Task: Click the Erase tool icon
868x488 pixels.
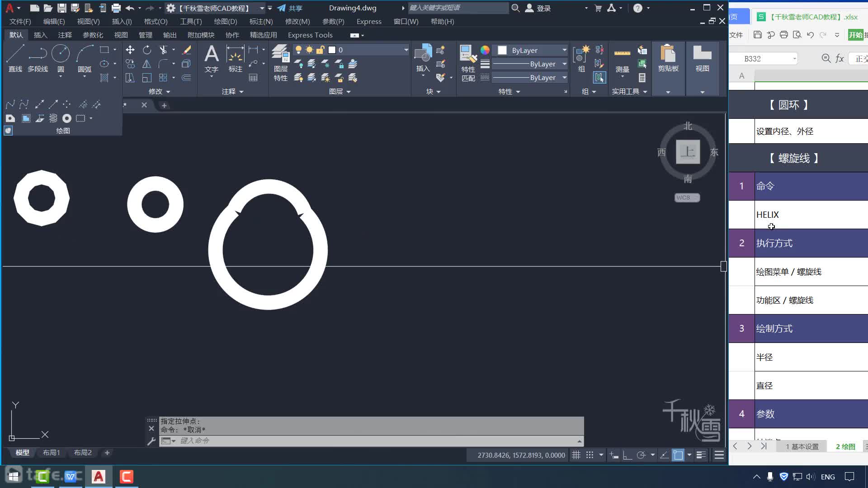Action: pyautogui.click(x=186, y=50)
